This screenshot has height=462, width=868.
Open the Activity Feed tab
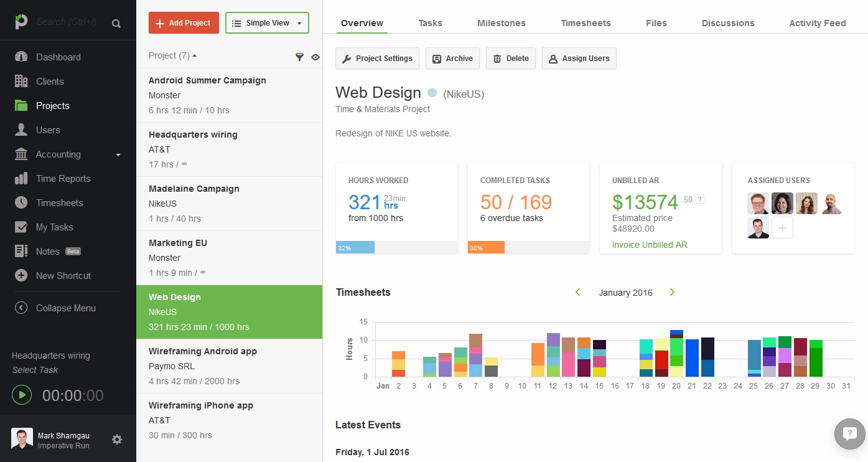point(818,23)
